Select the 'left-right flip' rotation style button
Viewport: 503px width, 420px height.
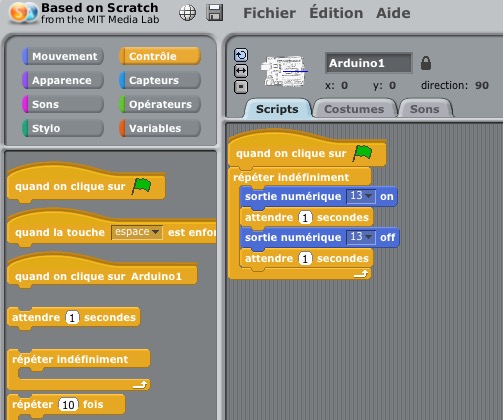pos(241,71)
